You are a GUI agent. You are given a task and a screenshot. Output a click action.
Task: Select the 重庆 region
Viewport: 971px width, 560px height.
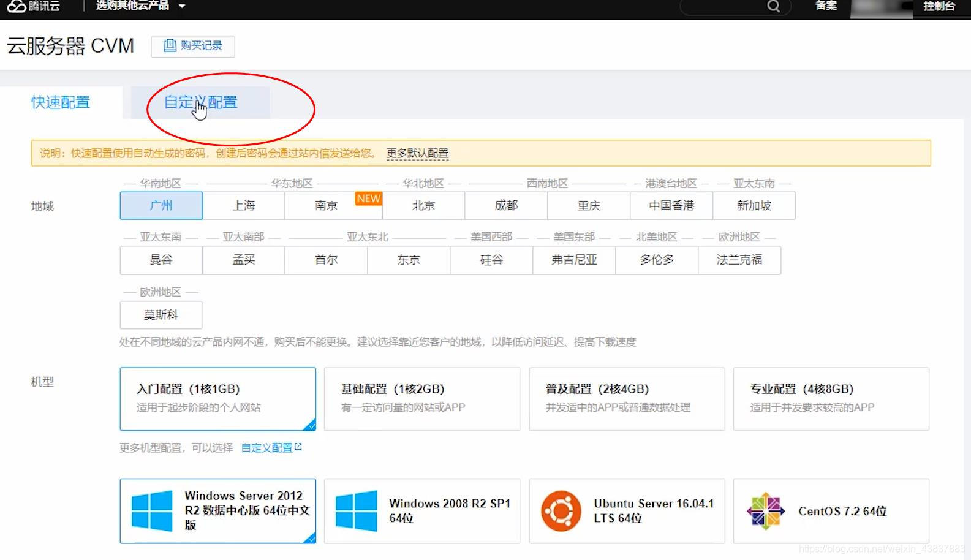tap(589, 206)
